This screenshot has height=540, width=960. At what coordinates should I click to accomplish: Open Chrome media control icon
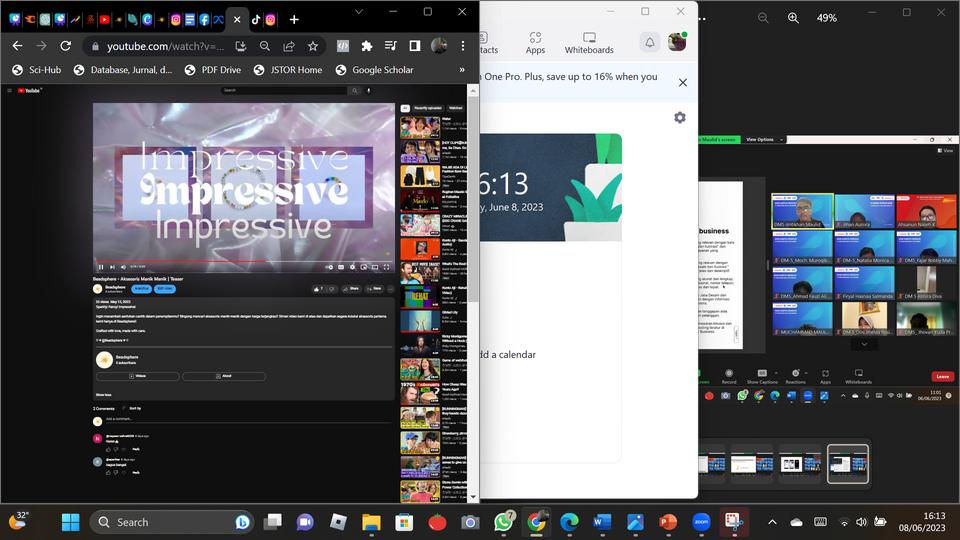pos(390,46)
